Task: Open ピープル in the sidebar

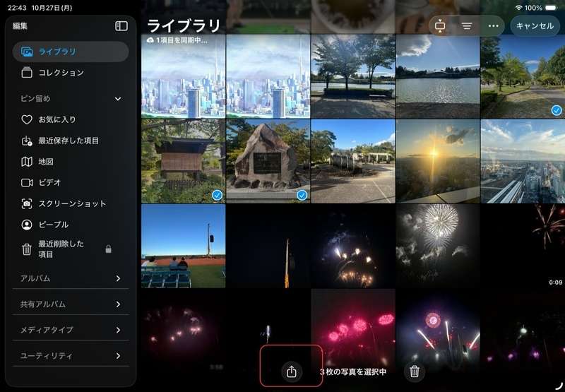Action: point(71,225)
